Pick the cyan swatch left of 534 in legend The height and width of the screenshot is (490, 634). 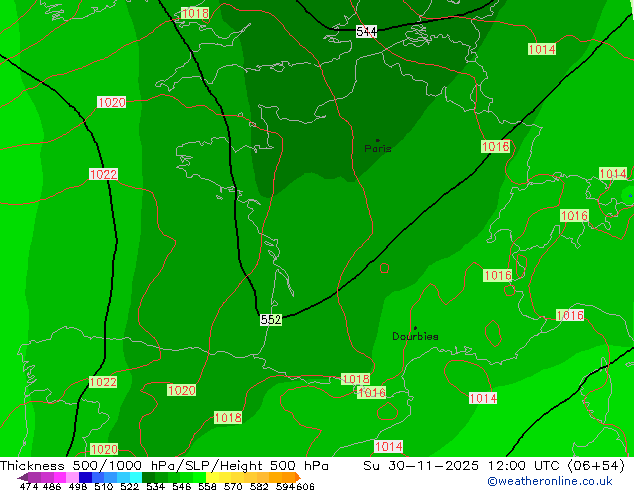pyautogui.click(x=136, y=477)
